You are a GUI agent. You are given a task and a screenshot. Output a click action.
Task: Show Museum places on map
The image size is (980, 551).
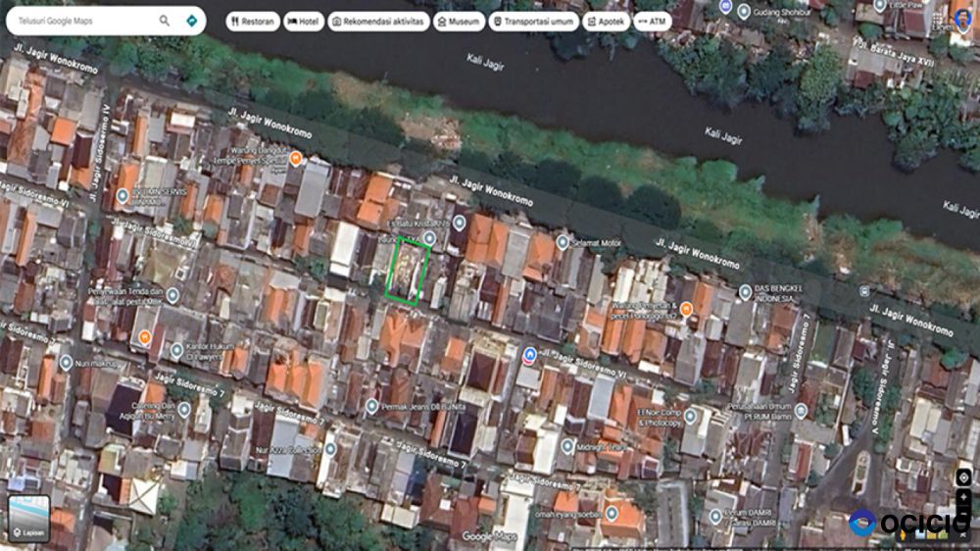[459, 21]
